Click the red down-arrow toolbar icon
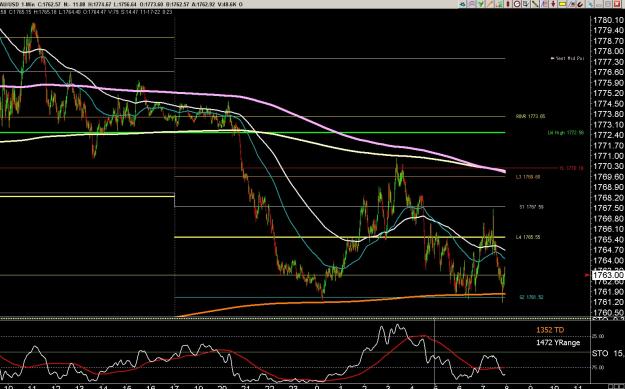The height and width of the screenshot is (389, 625). point(553,4)
